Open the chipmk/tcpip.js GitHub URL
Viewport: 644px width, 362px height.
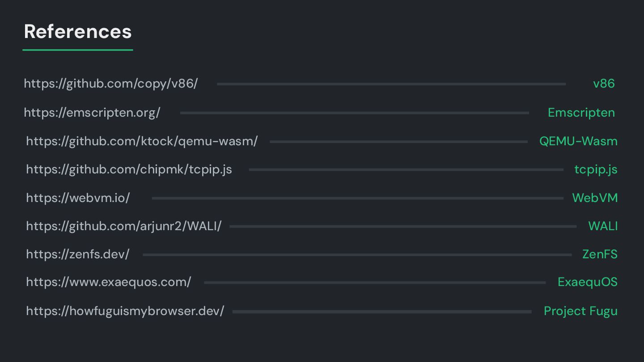[129, 169]
